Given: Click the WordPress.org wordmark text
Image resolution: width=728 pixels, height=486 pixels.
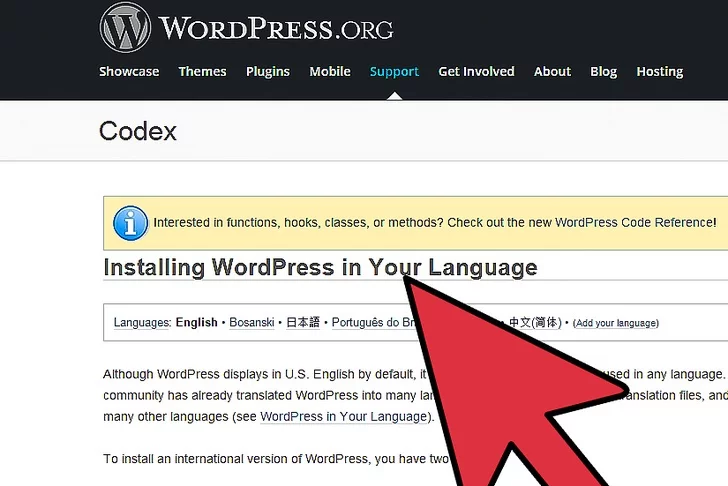Looking at the screenshot, I should click(275, 28).
